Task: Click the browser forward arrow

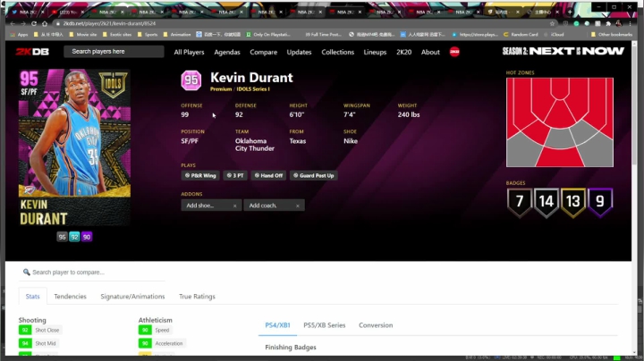Action: click(x=23, y=24)
